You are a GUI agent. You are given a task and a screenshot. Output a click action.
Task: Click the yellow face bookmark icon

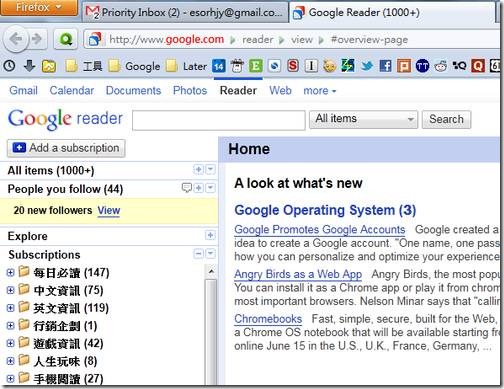coord(329,66)
